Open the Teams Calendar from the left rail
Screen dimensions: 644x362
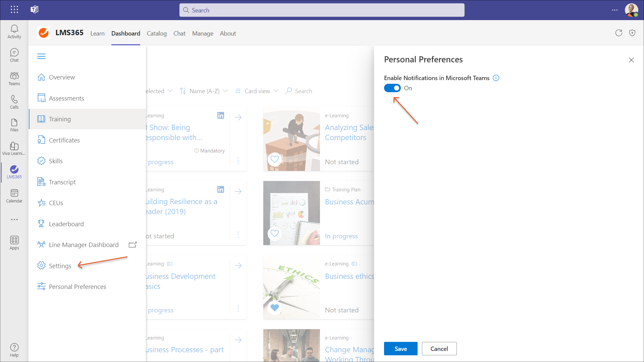[x=14, y=196]
